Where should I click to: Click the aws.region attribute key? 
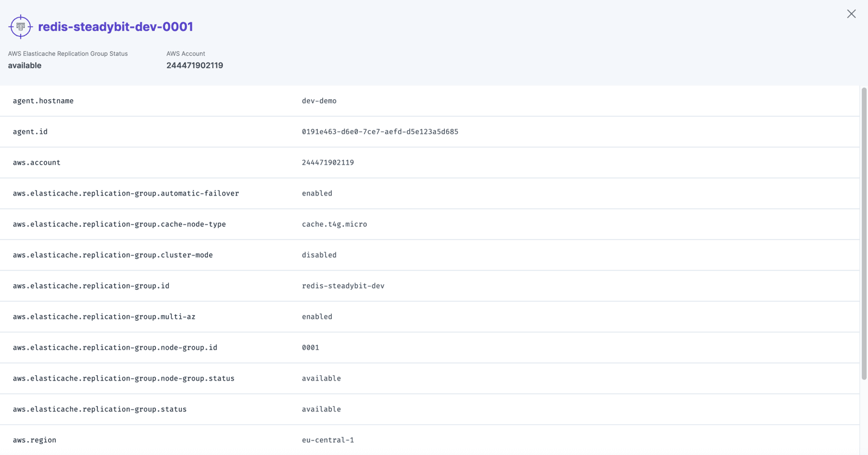(34, 440)
